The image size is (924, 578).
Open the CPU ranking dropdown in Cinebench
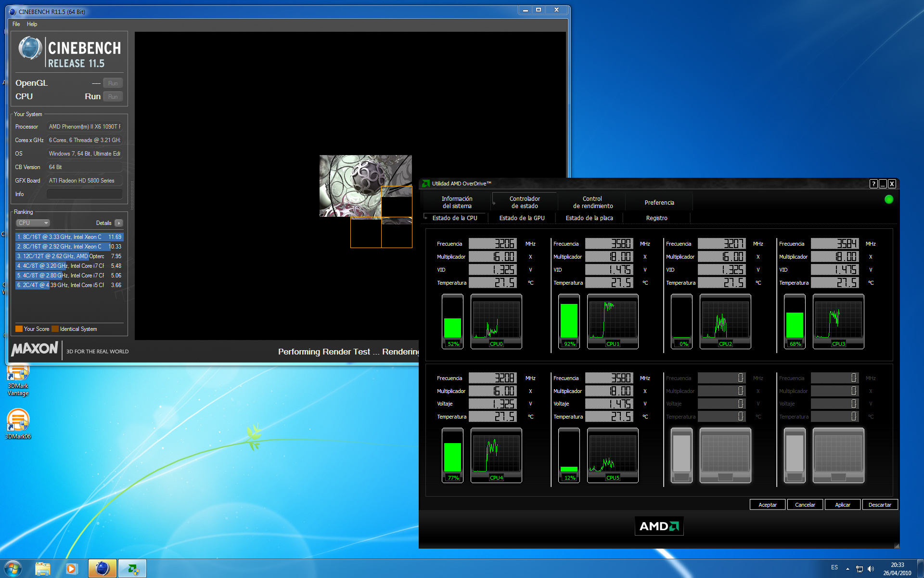pyautogui.click(x=33, y=223)
